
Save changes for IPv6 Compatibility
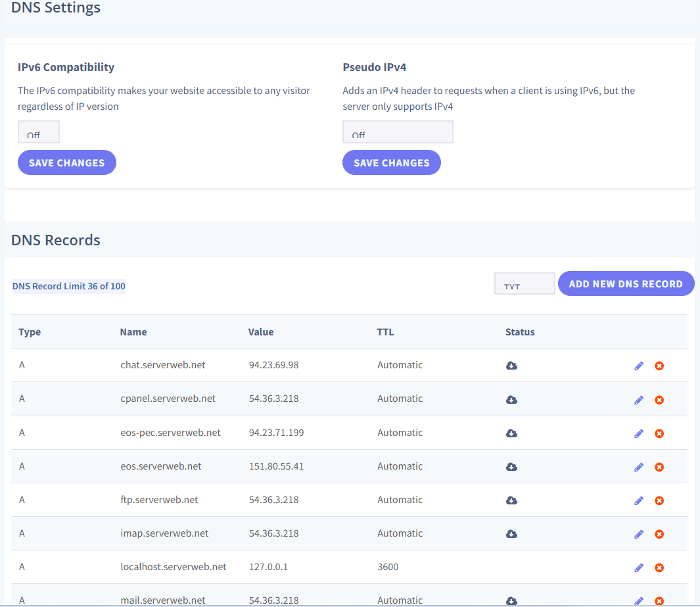(x=67, y=163)
